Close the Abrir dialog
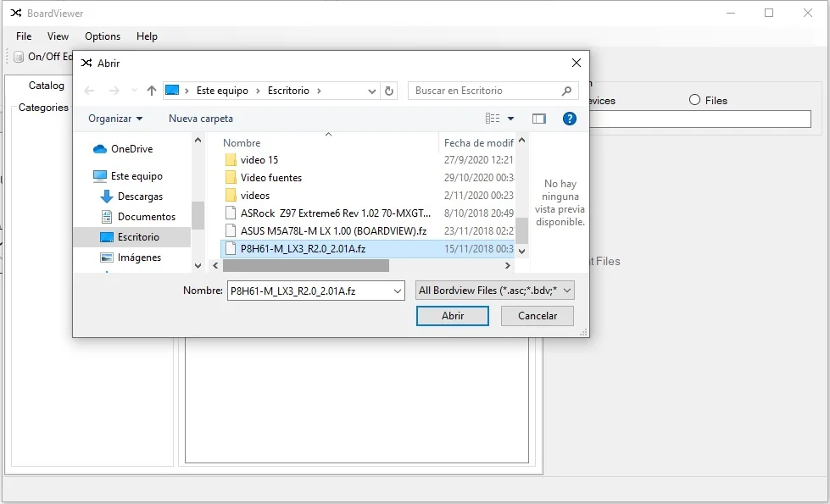 577,63
